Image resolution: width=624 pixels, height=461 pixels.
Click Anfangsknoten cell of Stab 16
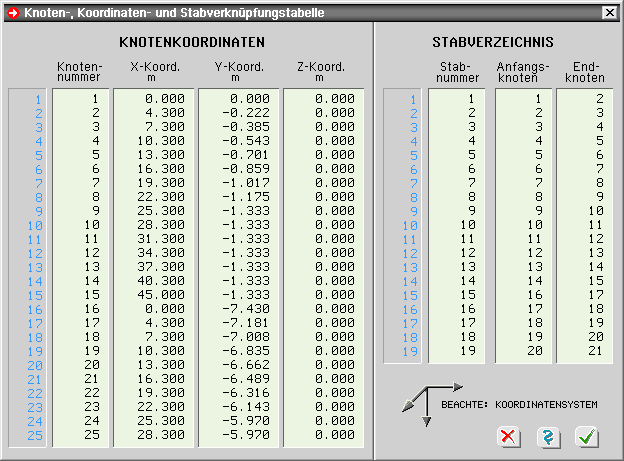(522, 309)
